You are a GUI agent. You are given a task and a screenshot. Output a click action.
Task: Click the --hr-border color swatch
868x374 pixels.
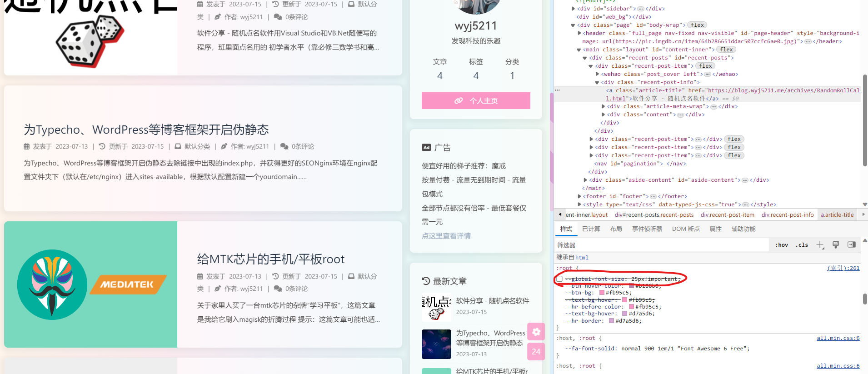pyautogui.click(x=611, y=321)
